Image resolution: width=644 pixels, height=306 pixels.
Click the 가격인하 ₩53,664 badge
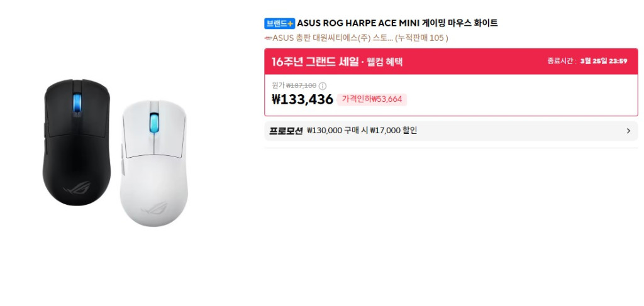372,99
